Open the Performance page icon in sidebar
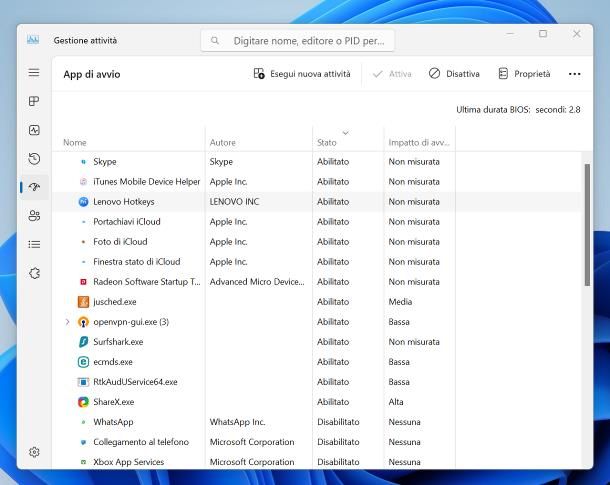This screenshot has width=610, height=485. pos(34,130)
